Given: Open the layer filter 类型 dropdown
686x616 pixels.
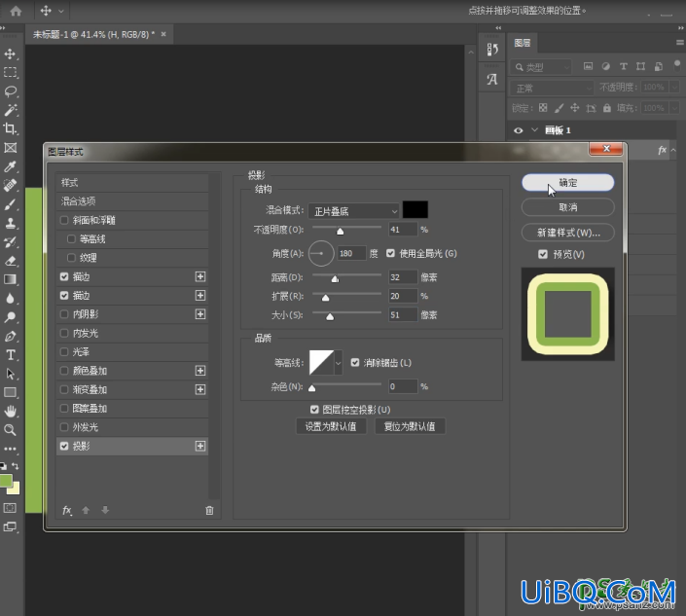Looking at the screenshot, I should tap(541, 67).
